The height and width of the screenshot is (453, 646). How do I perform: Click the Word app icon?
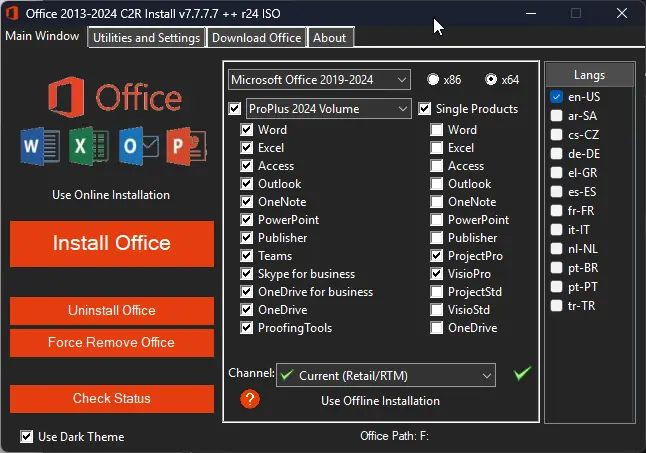[40, 146]
